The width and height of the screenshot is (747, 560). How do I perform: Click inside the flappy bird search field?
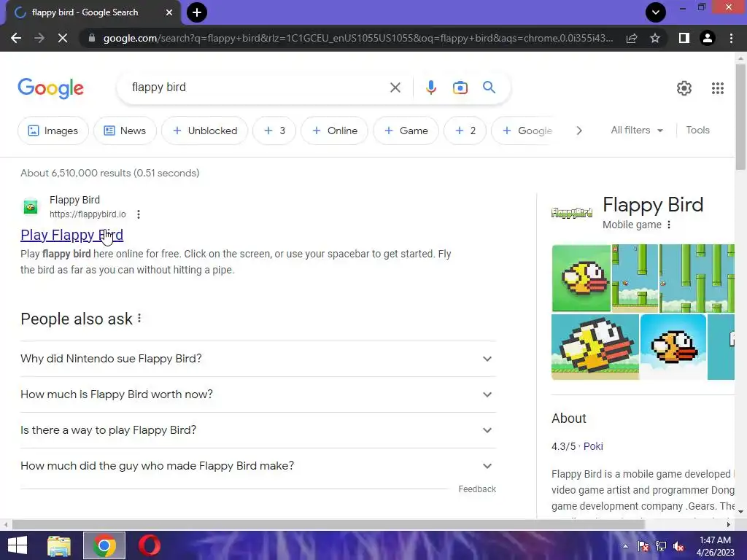[258, 87]
